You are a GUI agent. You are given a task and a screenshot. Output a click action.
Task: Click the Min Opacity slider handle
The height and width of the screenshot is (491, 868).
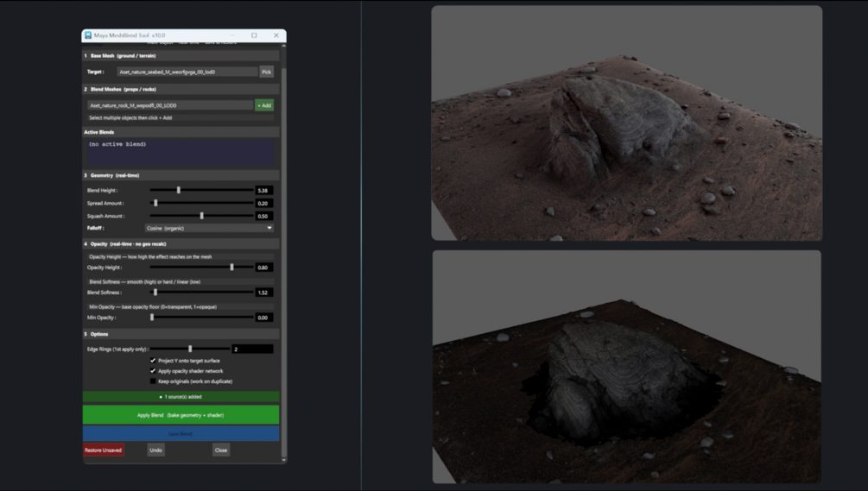pos(152,318)
